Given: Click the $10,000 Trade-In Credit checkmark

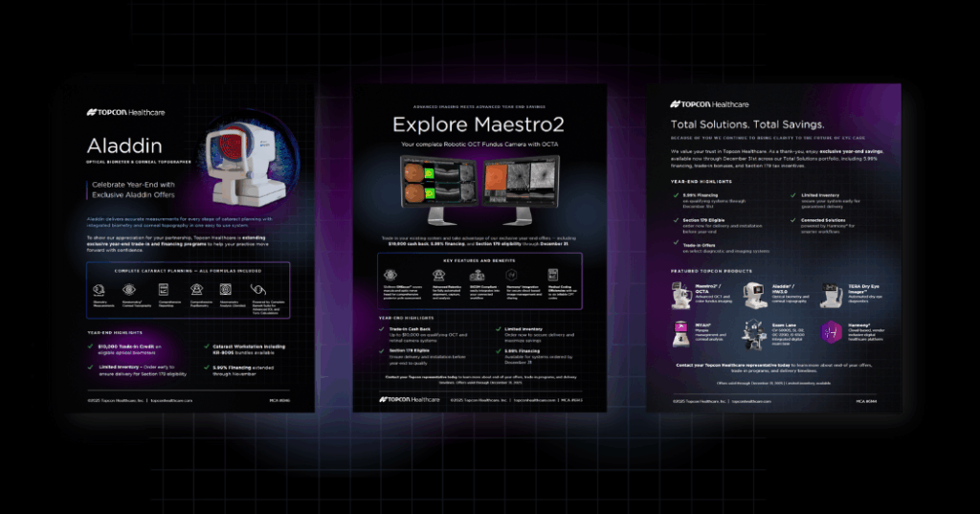Looking at the screenshot, I should tap(89, 347).
